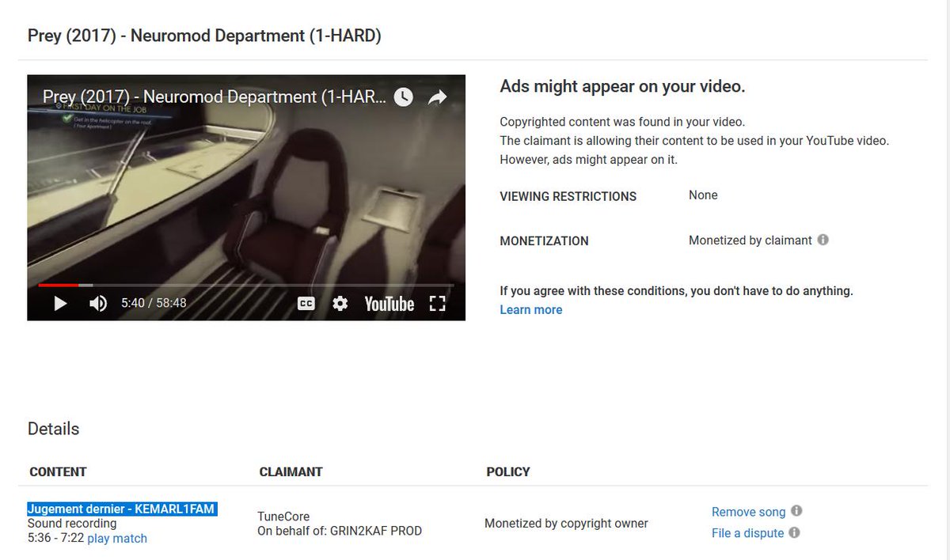Click the CONTENT column header
Image resolution: width=950 pixels, height=560 pixels.
click(x=58, y=471)
